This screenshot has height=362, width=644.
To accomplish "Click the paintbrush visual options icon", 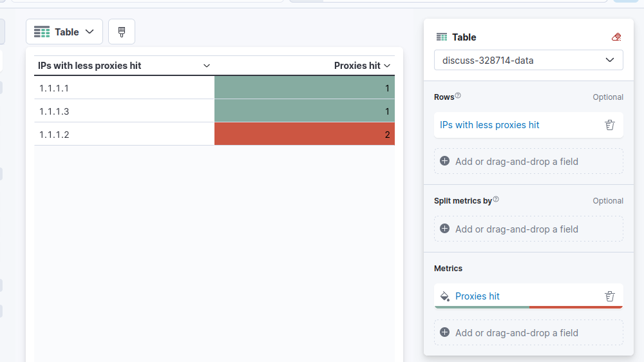I will click(122, 32).
